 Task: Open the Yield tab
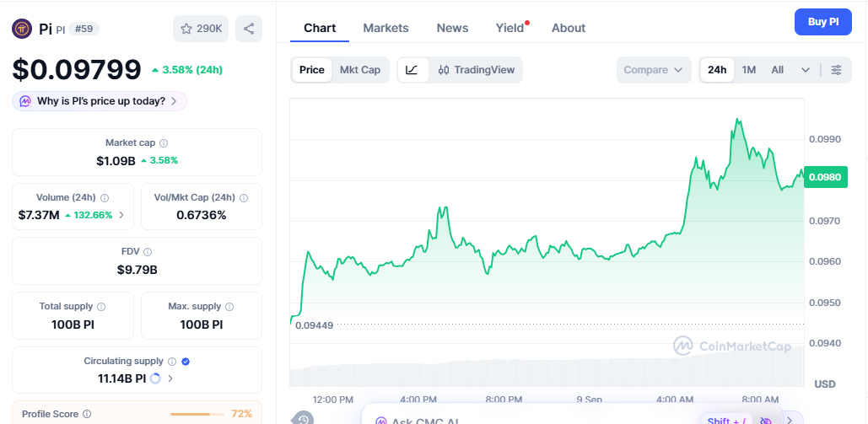coord(509,28)
